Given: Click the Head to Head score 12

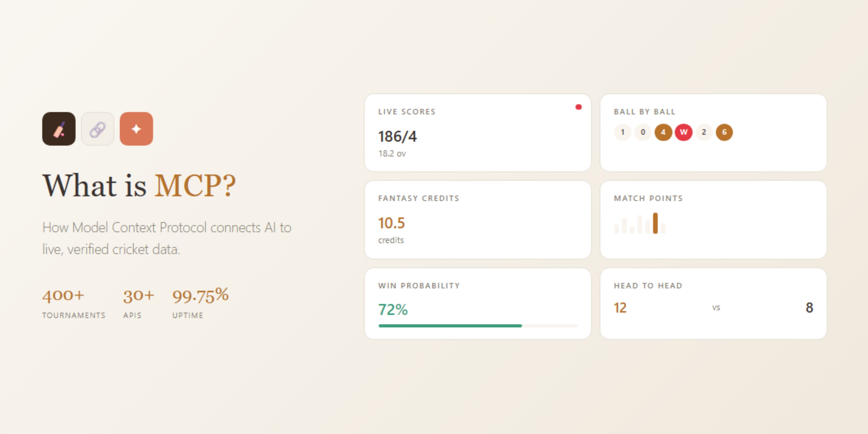Looking at the screenshot, I should pyautogui.click(x=620, y=308).
